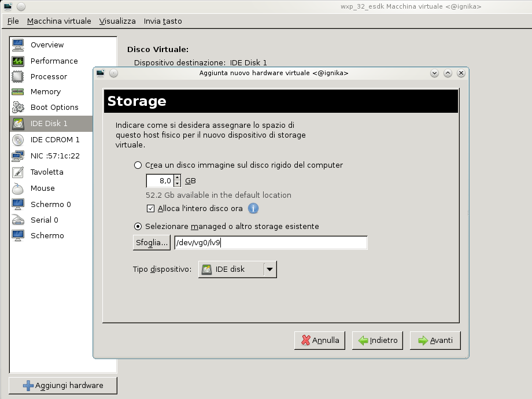Choose 'Crea un disco immagine' radio option
532x399 pixels.
(138, 165)
